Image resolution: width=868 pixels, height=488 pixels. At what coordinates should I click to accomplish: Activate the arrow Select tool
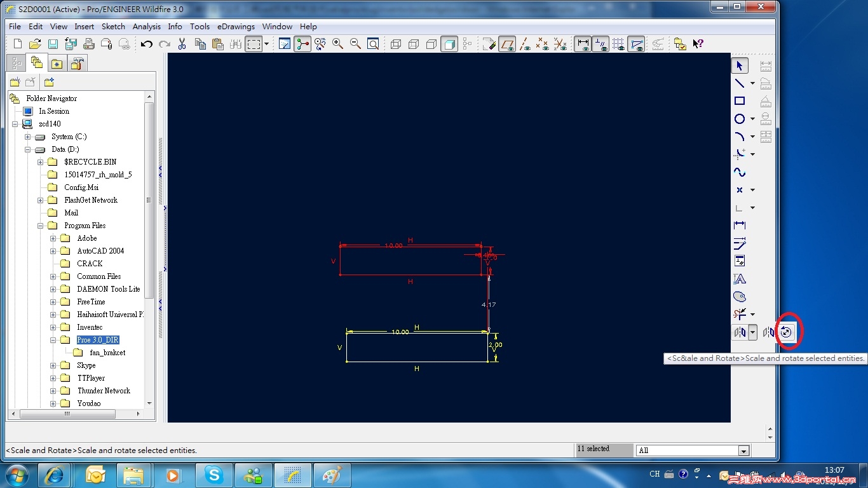click(x=740, y=65)
